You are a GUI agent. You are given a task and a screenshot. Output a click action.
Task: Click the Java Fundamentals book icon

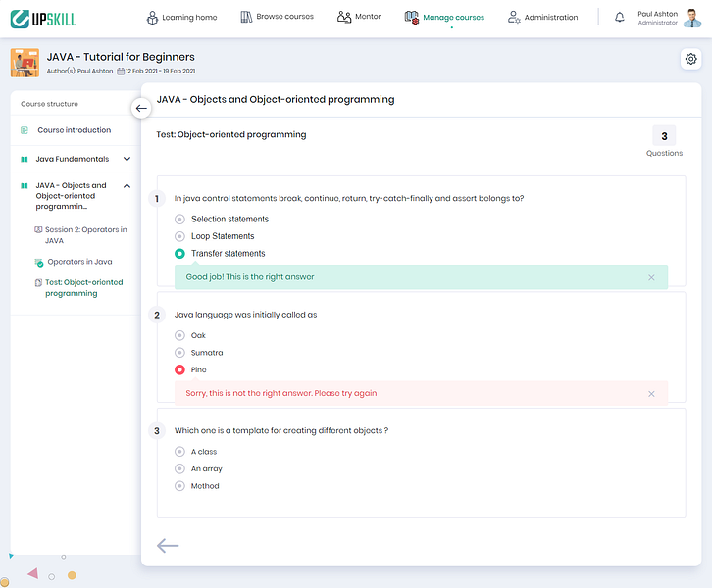tap(25, 159)
